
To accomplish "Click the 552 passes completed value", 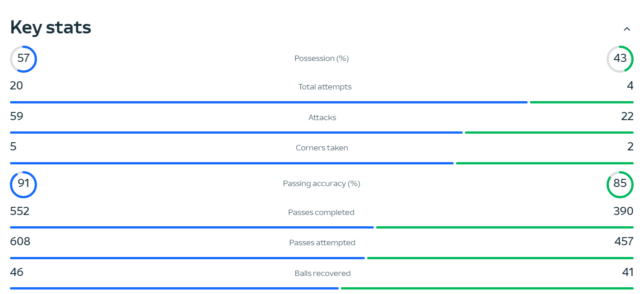I will (20, 211).
